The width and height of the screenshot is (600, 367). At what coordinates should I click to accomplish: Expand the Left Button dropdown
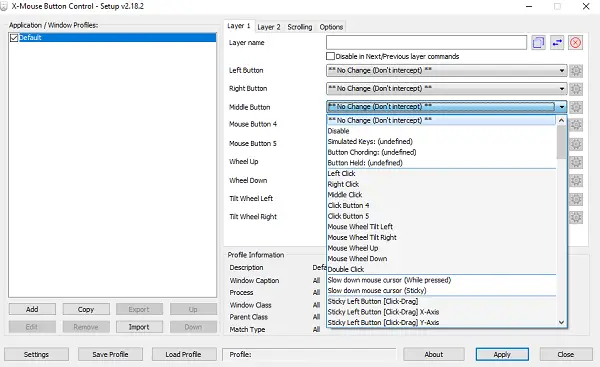click(561, 71)
